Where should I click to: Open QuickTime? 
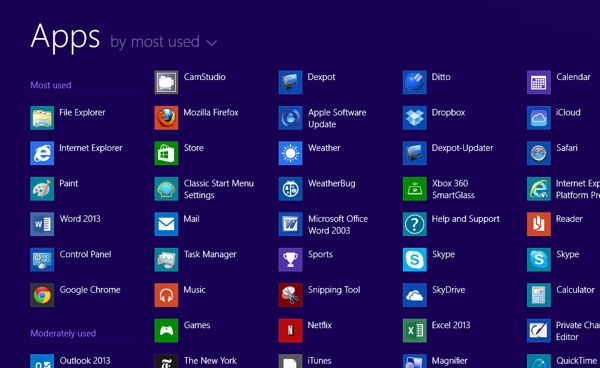562,361
